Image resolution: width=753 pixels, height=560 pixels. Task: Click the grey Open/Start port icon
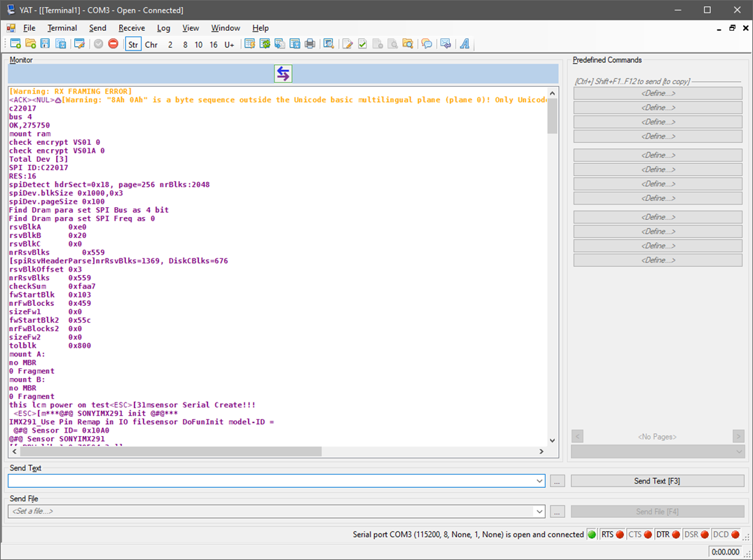[99, 44]
